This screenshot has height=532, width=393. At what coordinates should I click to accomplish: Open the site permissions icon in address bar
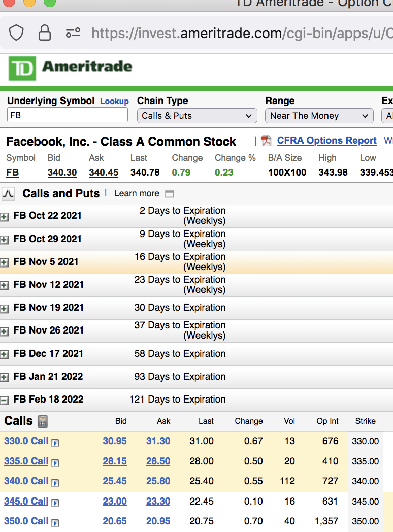point(73,33)
